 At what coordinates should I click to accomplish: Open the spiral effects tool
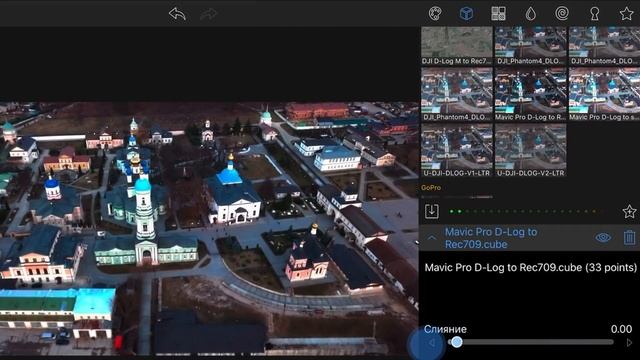[562, 13]
